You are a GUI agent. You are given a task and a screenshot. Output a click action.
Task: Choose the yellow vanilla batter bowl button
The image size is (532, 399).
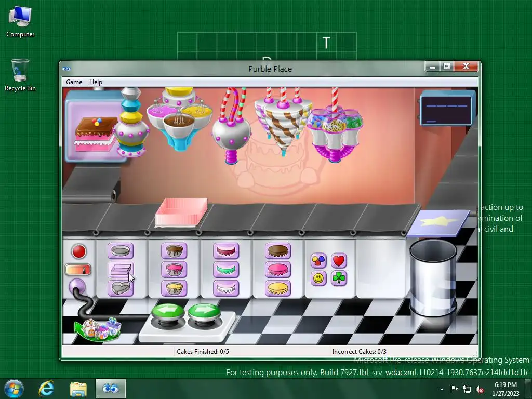pos(174,288)
